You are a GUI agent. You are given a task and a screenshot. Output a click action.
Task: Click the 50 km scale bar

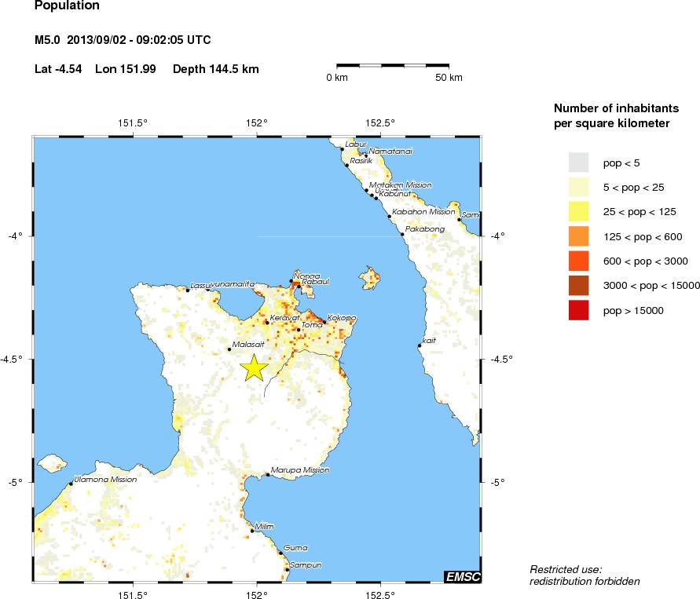coord(393,65)
